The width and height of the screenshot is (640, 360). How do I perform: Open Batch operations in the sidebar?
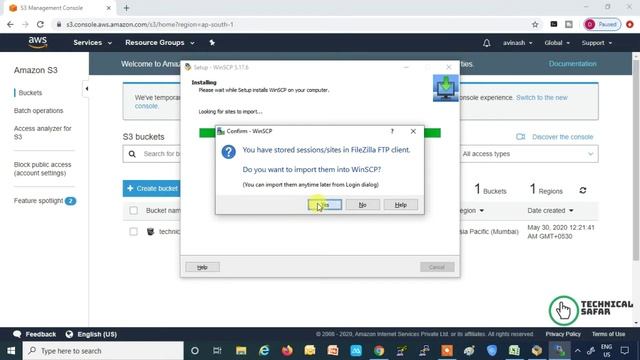38,111
